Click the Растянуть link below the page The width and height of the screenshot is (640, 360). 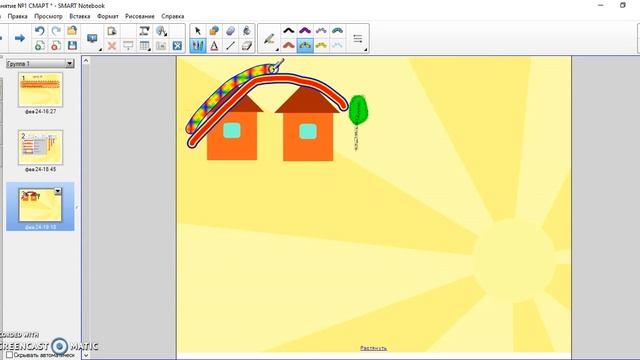tap(373, 348)
